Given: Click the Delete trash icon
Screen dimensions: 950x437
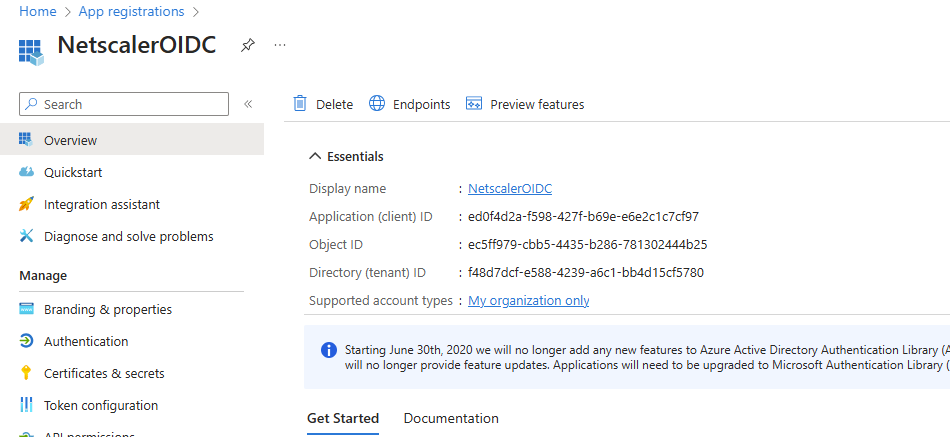Looking at the screenshot, I should point(300,104).
